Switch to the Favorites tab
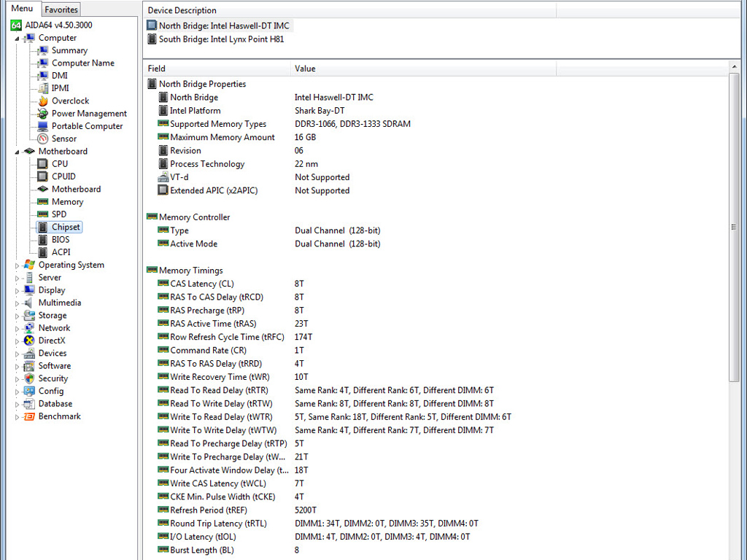This screenshot has width=747, height=560. click(x=61, y=9)
